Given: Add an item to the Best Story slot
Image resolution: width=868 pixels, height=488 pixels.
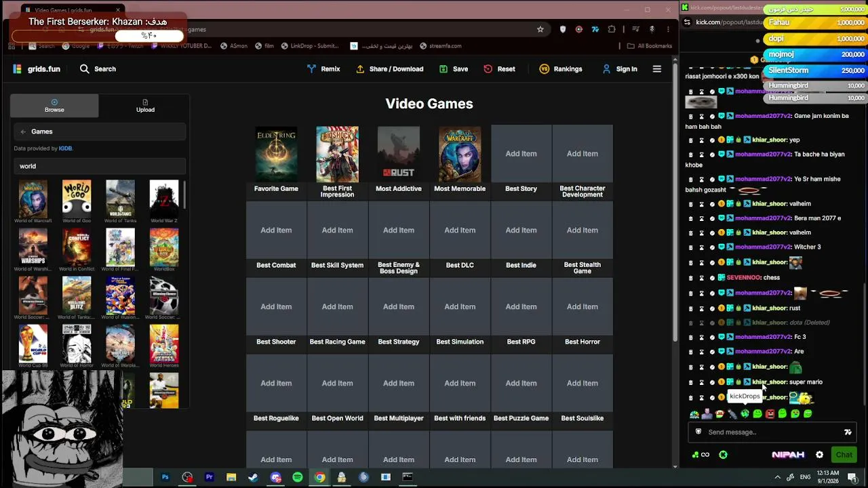Looking at the screenshot, I should pyautogui.click(x=521, y=154).
